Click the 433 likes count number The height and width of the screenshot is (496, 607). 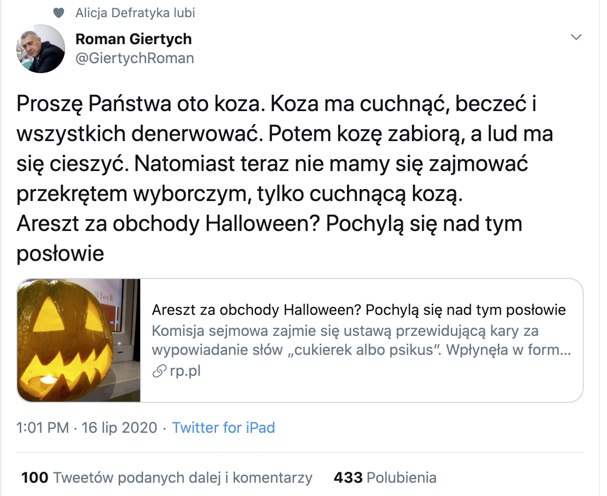coord(348,477)
